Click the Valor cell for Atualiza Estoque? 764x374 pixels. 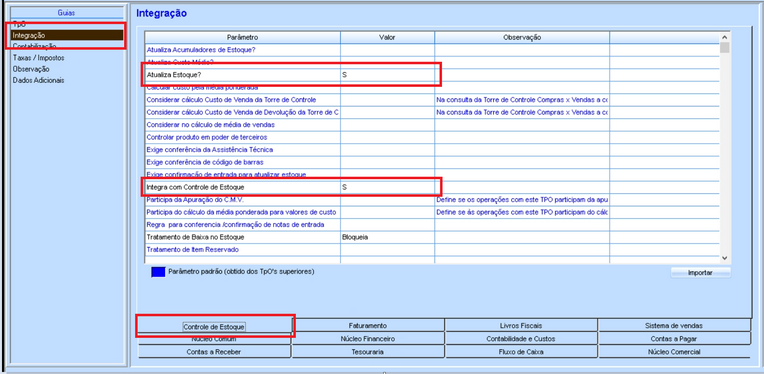(x=387, y=75)
